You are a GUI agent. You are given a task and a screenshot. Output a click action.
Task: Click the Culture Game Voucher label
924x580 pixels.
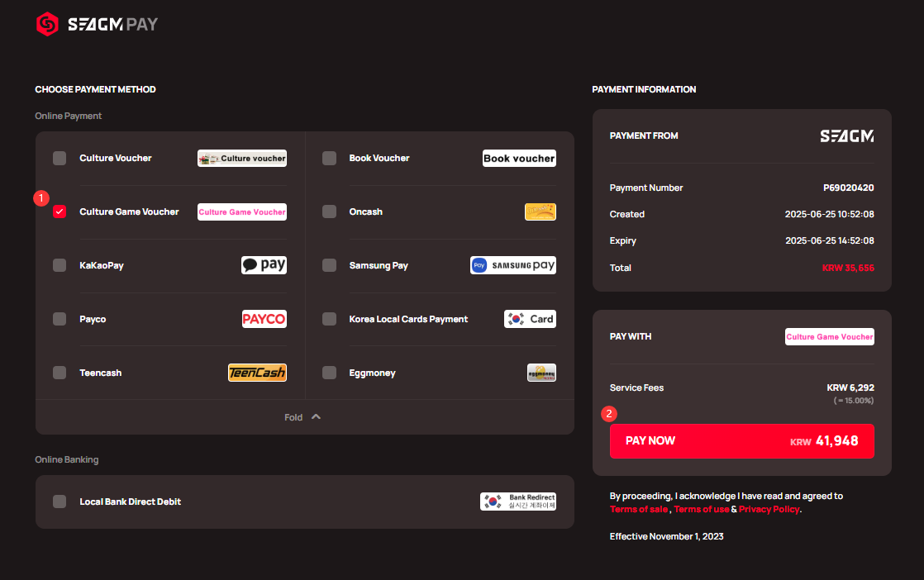(129, 212)
